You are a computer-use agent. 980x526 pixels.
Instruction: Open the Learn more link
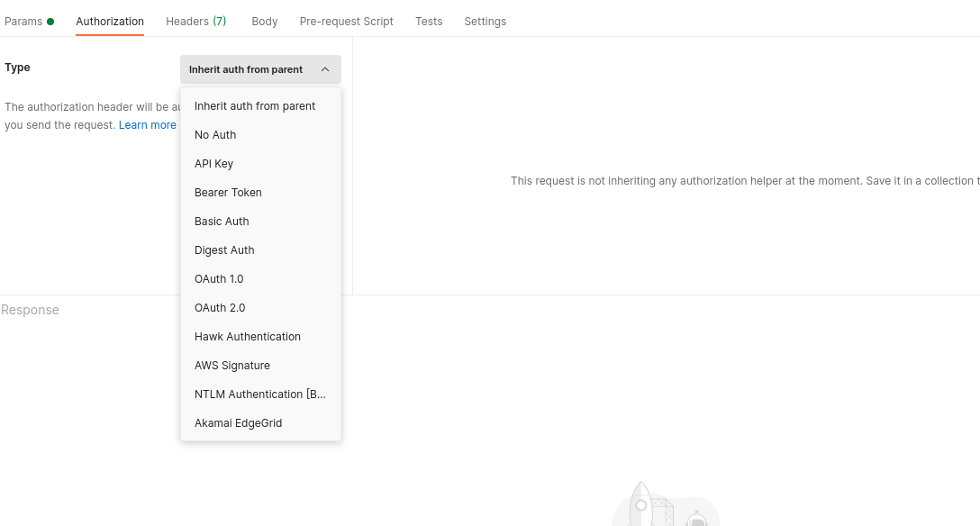pos(148,125)
